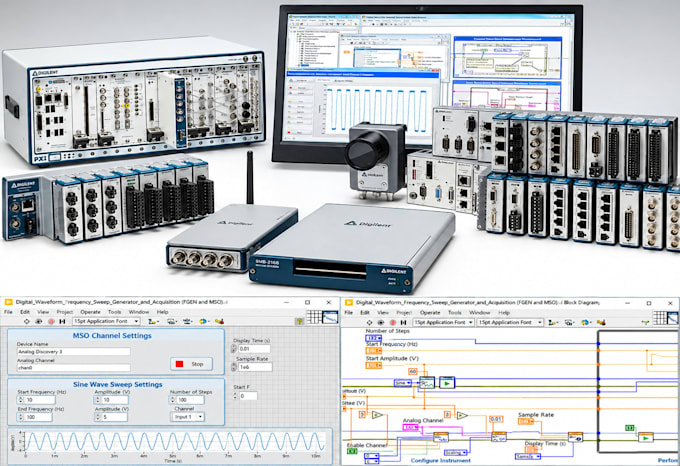Open Help menu in front panel window
This screenshot has height=466, width=680.
pyautogui.click(x=163, y=312)
